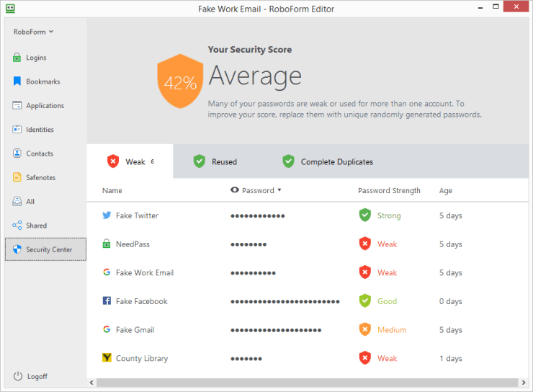This screenshot has height=392, width=533.
Task: Switch to the Complete Duplicates tab
Action: click(328, 162)
